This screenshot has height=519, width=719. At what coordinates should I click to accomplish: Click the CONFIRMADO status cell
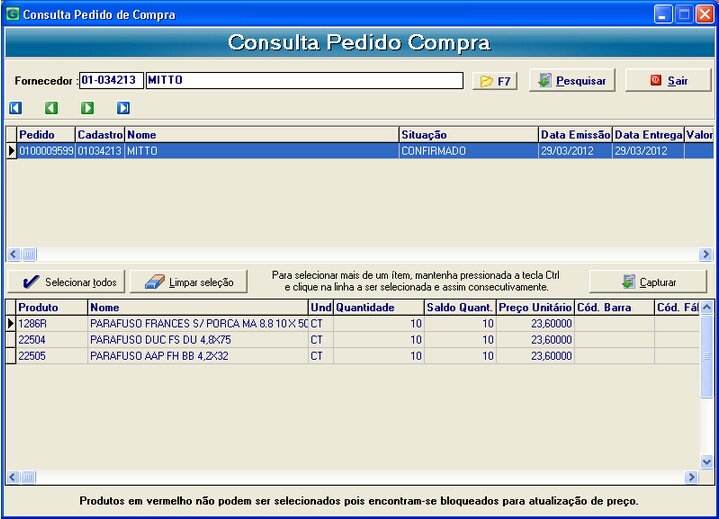coord(468,151)
